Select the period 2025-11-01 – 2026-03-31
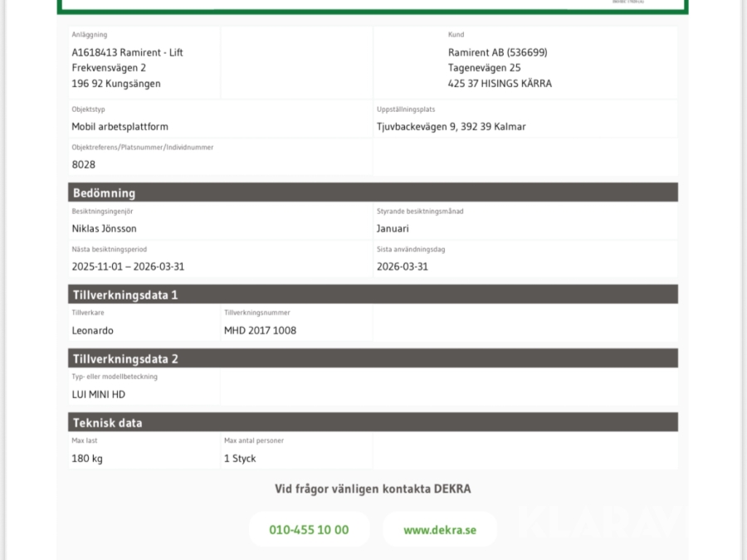747x560 pixels. (x=127, y=266)
